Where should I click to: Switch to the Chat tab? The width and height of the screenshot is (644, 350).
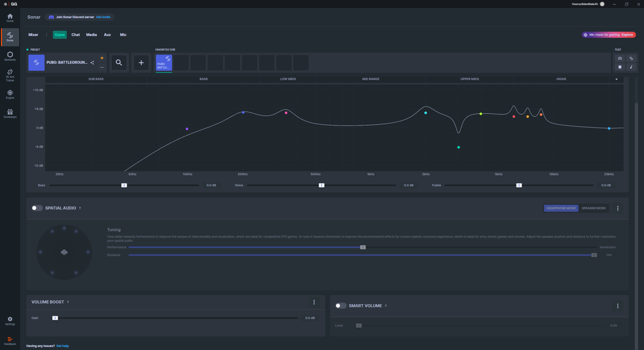[x=75, y=35]
